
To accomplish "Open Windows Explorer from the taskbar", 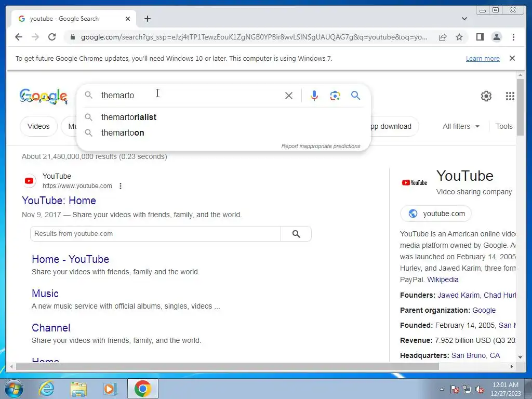I will point(78,389).
